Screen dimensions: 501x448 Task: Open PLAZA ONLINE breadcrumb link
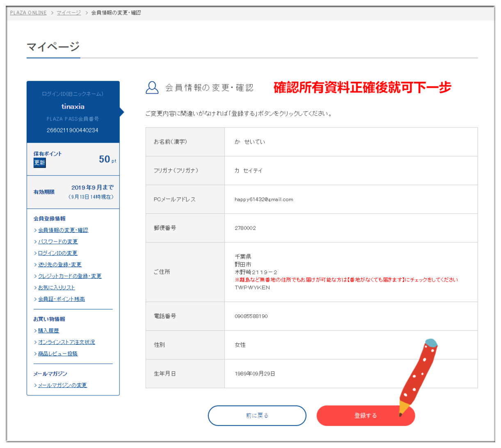click(x=28, y=13)
